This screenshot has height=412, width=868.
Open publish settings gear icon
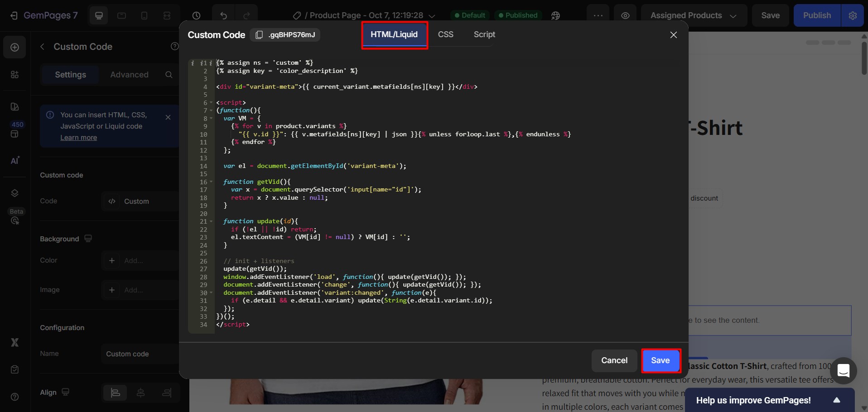click(x=853, y=16)
